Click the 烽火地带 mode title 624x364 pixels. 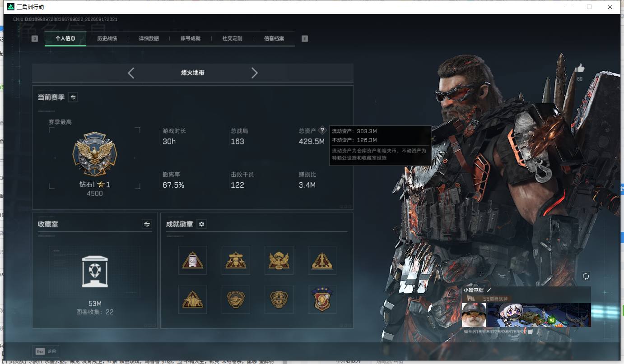193,73
